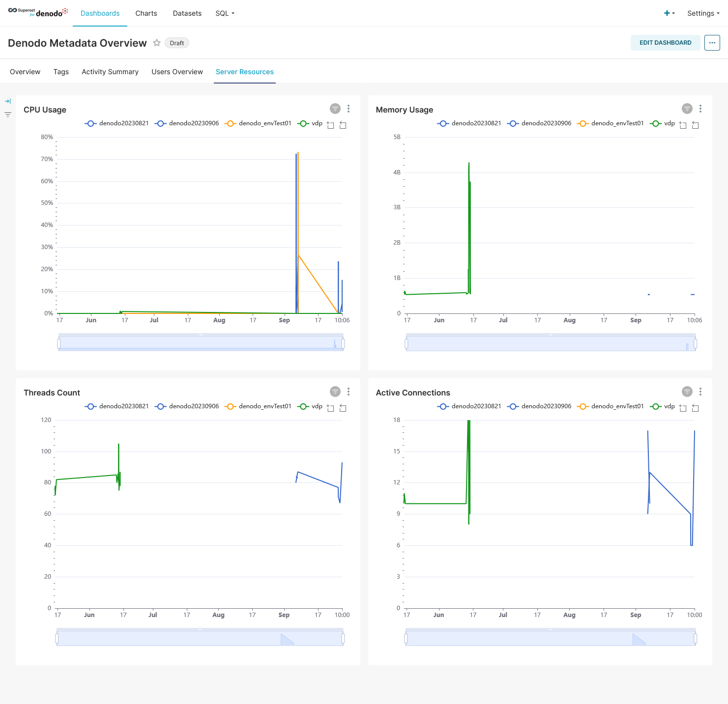Toggle denodo20230906 series in Memory Usage legend

[x=539, y=123]
